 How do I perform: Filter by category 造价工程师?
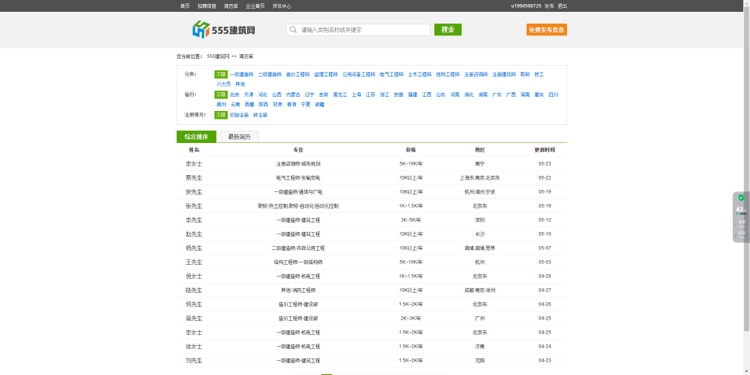[x=298, y=75]
